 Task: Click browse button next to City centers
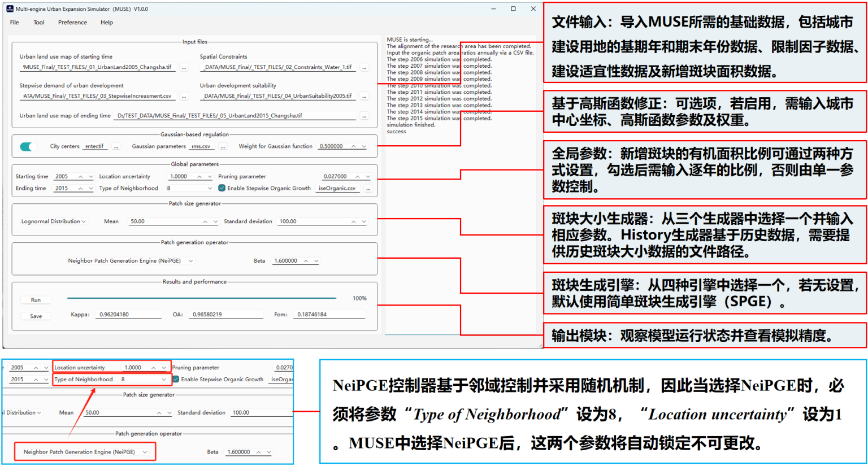click(116, 147)
